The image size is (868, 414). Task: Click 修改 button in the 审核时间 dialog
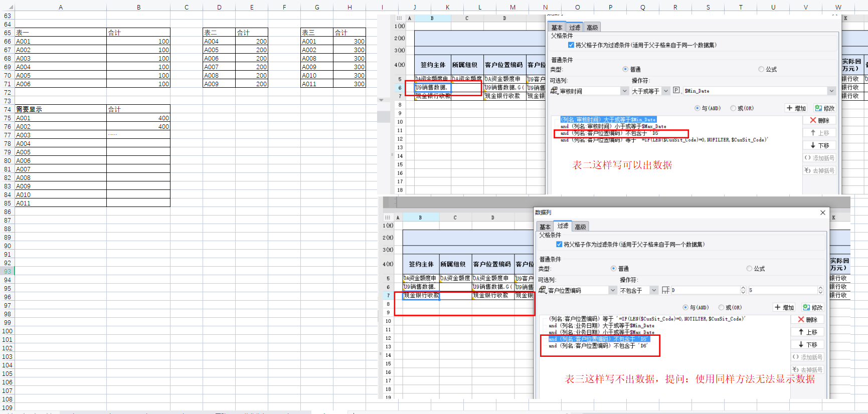click(x=824, y=108)
